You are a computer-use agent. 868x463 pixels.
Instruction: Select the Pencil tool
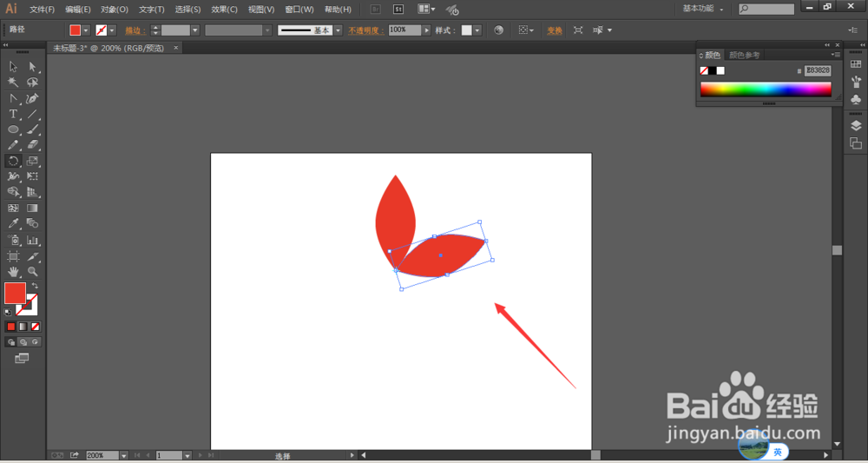13,145
